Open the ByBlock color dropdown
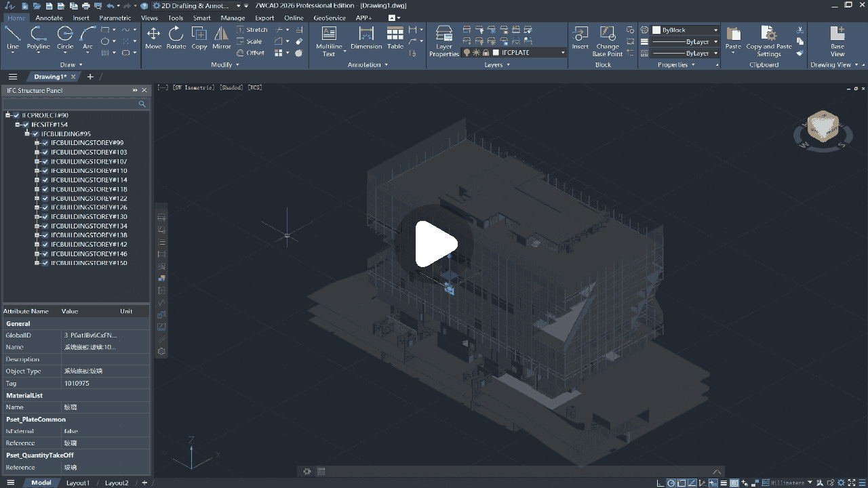Screen dimensions: 868x488 (x=715, y=30)
